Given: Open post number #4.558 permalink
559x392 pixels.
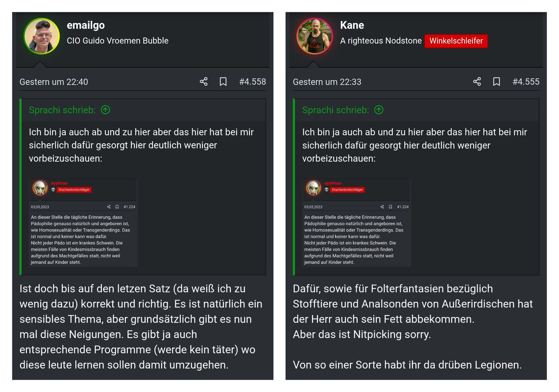Looking at the screenshot, I should [252, 82].
